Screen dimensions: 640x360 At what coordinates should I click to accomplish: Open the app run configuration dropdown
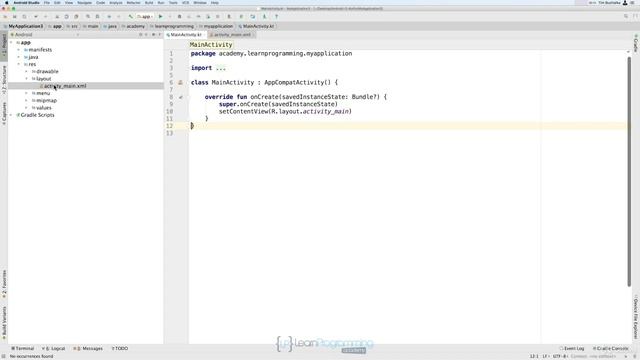[x=145, y=17]
